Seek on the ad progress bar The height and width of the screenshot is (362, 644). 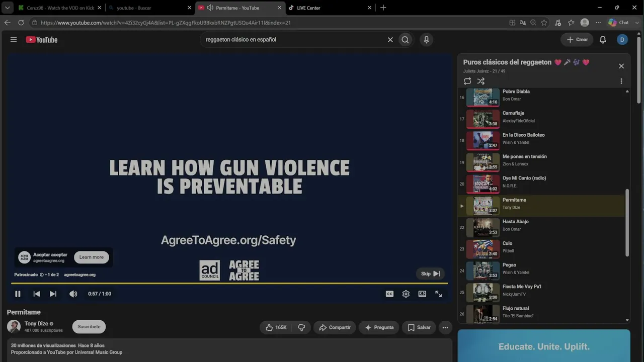(x=229, y=284)
